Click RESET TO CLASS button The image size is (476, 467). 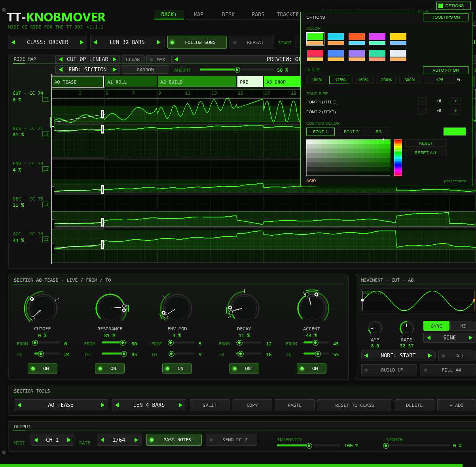click(x=355, y=405)
